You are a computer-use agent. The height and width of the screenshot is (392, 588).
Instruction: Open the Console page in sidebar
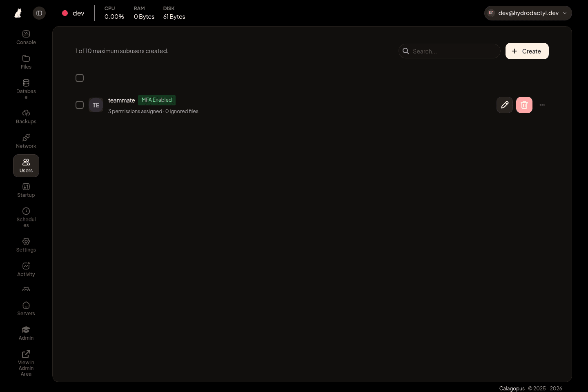[x=26, y=38]
